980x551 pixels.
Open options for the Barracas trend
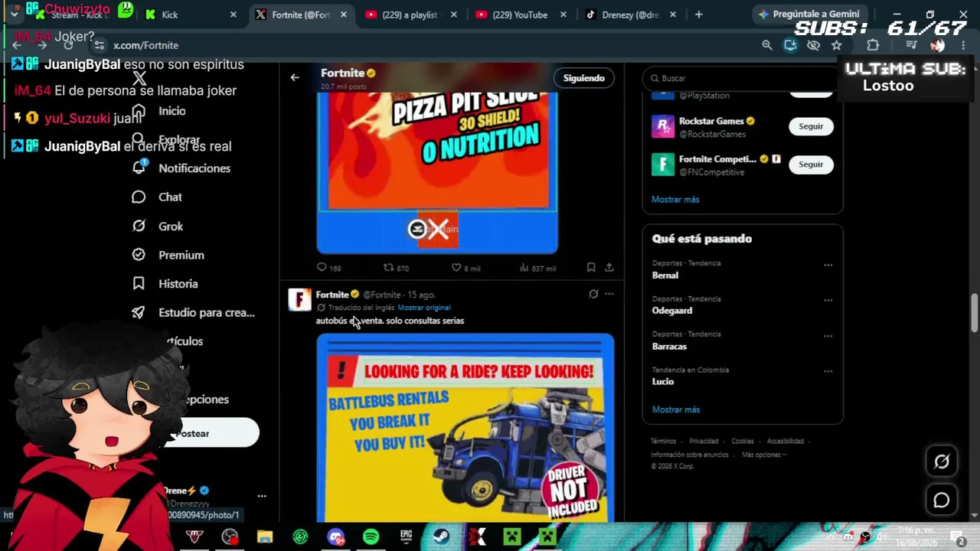click(828, 336)
